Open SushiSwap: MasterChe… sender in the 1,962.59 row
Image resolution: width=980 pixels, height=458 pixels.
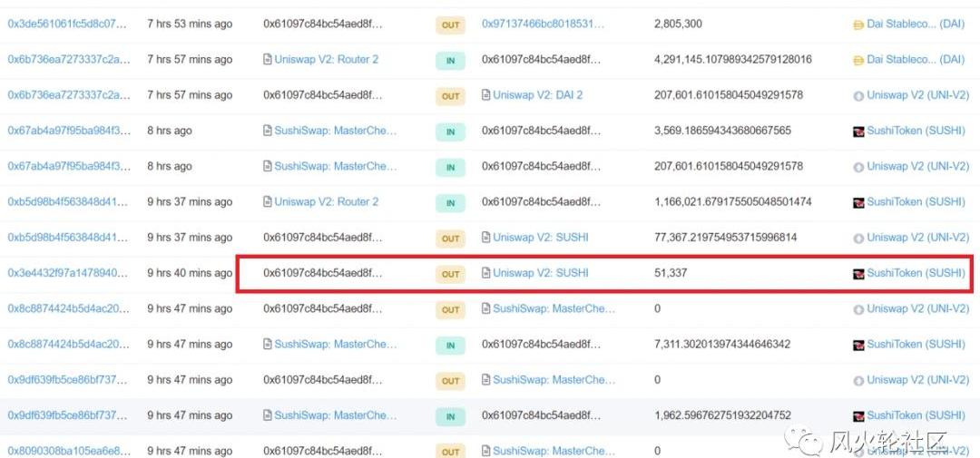tap(336, 415)
